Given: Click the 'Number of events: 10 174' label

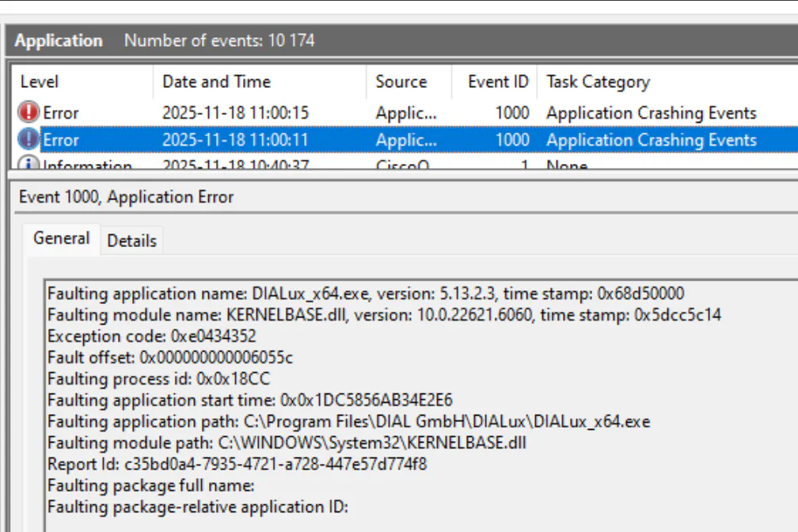Looking at the screenshot, I should [219, 40].
